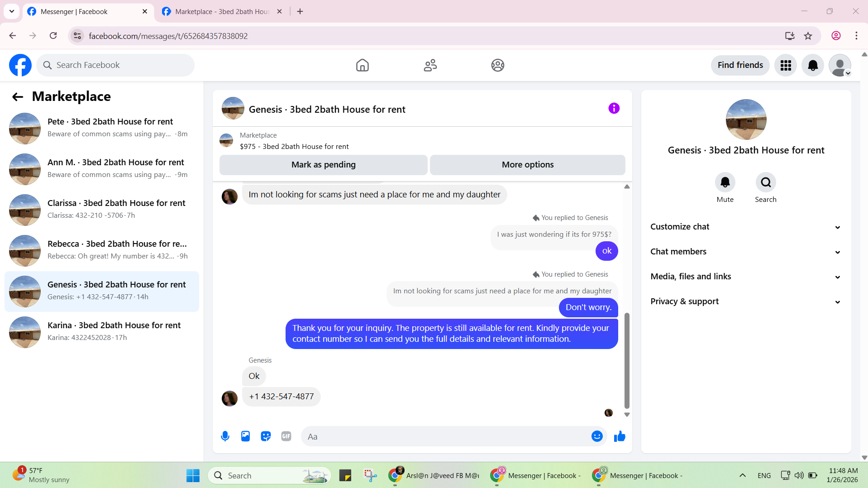The height and width of the screenshot is (488, 868).
Task: Open the Friends icon in top navigation
Action: [430, 65]
